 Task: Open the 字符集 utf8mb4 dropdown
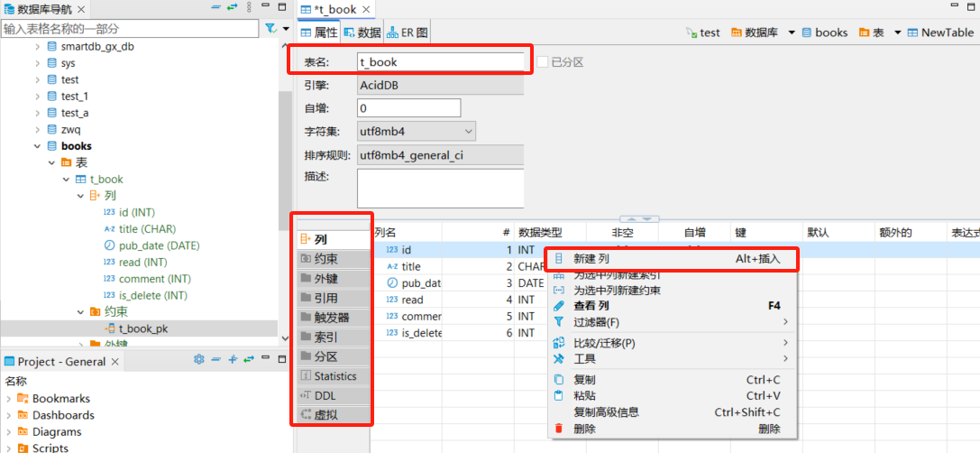[416, 131]
